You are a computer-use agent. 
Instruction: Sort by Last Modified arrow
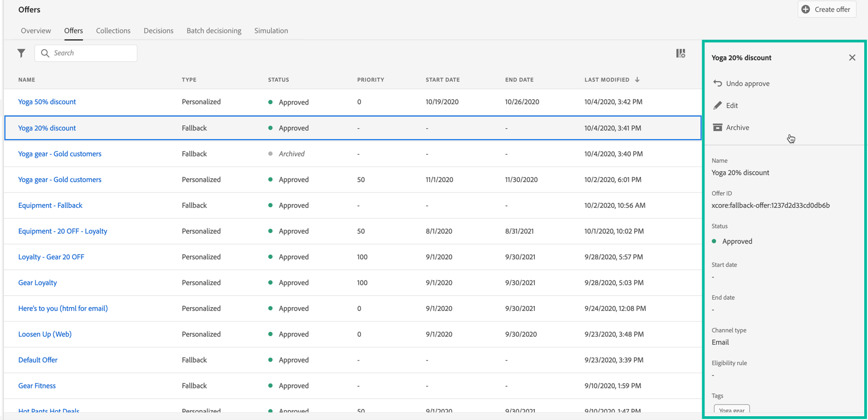point(637,79)
